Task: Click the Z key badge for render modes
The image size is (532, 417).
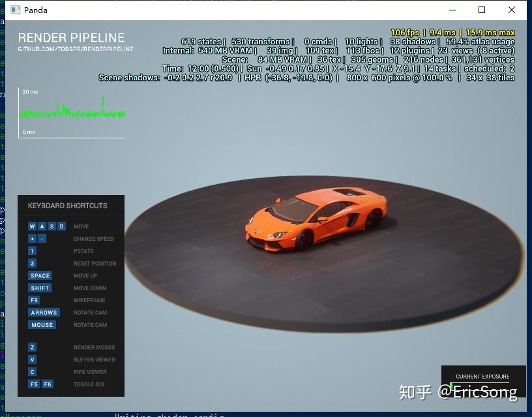Action: pos(32,347)
